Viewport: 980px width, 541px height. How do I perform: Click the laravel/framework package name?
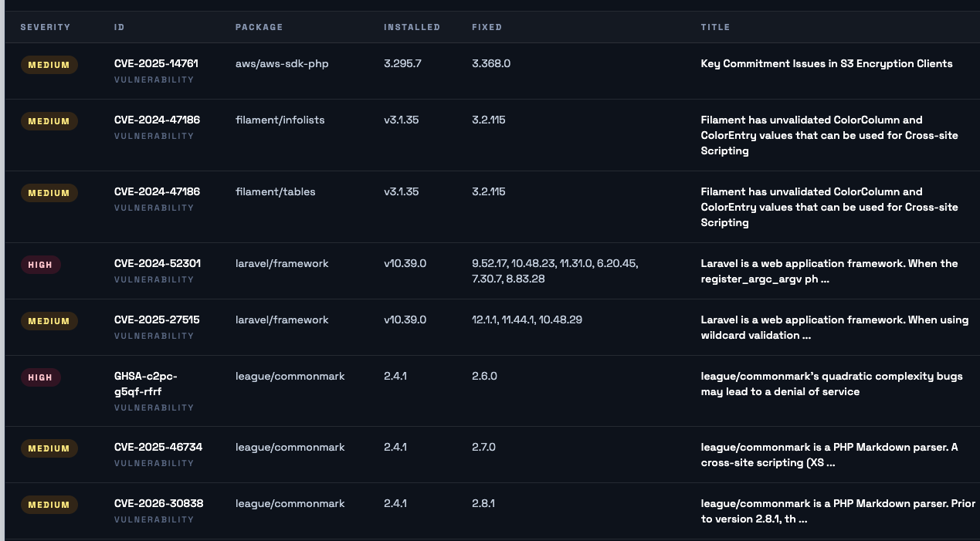[x=282, y=263]
